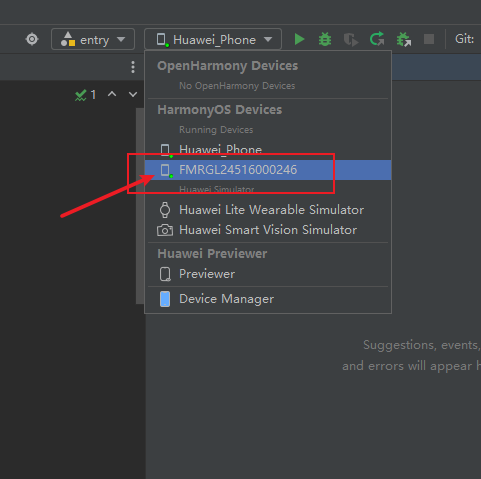Choose Huawei Smart Vision Simulator
The height and width of the screenshot is (479, 481).
(x=268, y=230)
